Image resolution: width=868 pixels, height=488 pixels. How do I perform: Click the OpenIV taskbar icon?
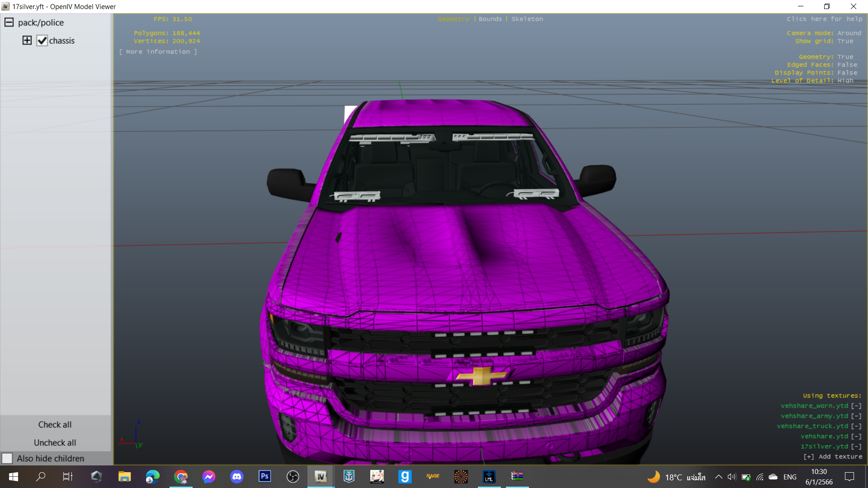[321, 476]
